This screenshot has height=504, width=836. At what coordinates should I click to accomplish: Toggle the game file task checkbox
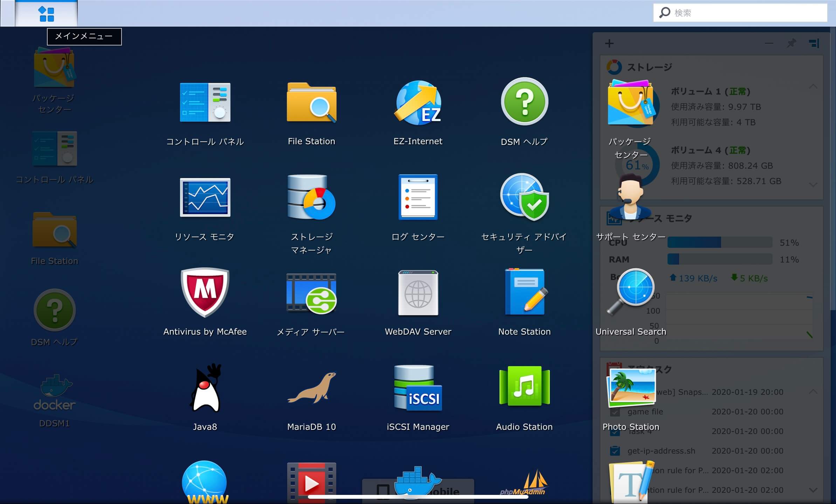(x=615, y=412)
